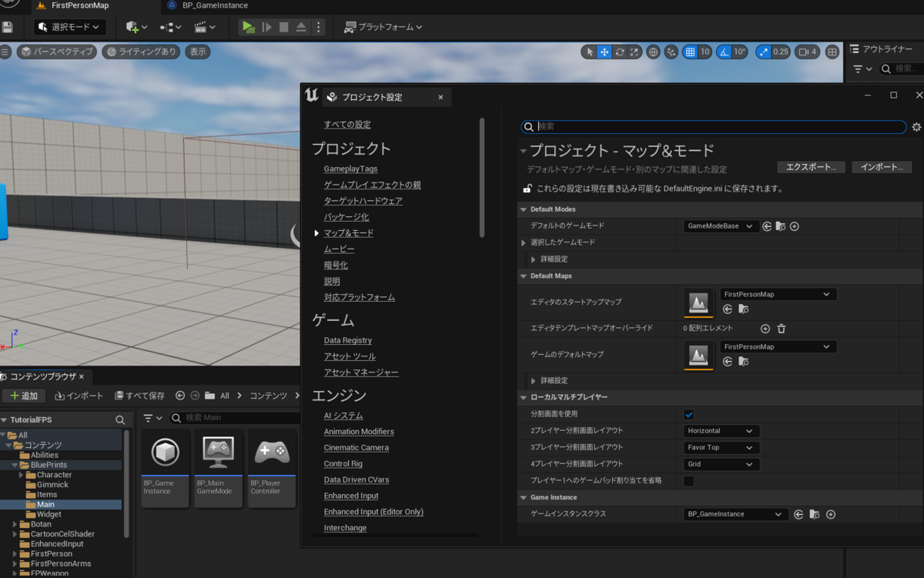The width and height of the screenshot is (924, 578).
Task: Collapse the Default Modes section
Action: pyautogui.click(x=524, y=209)
